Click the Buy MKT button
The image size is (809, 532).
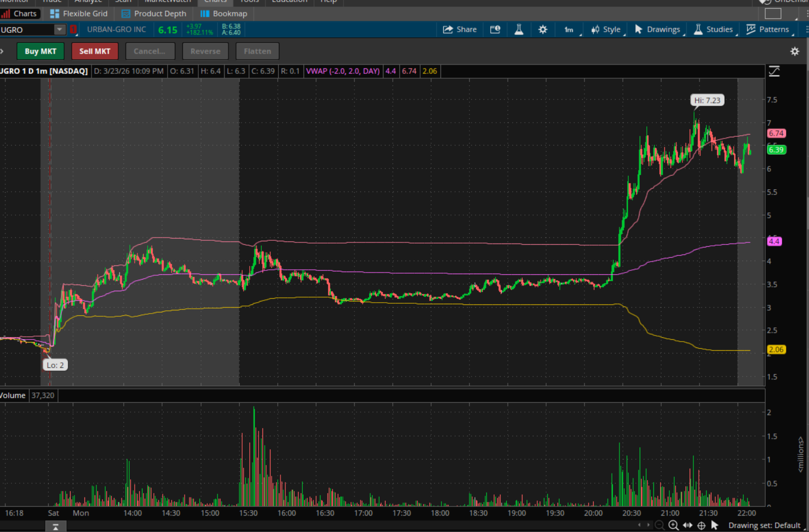(41, 51)
